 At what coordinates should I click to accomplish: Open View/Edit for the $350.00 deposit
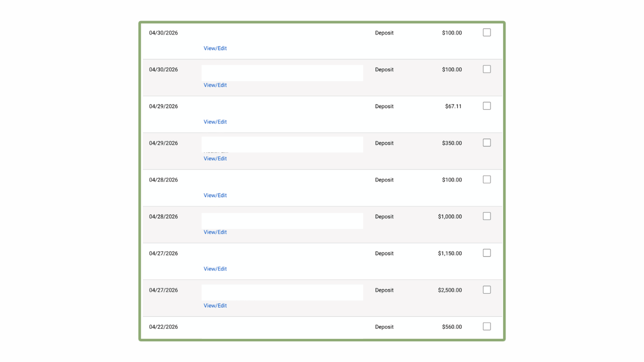point(215,158)
